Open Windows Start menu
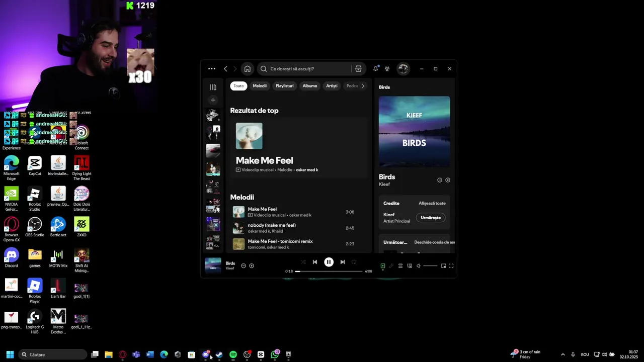This screenshot has height=362, width=644. click(10, 354)
